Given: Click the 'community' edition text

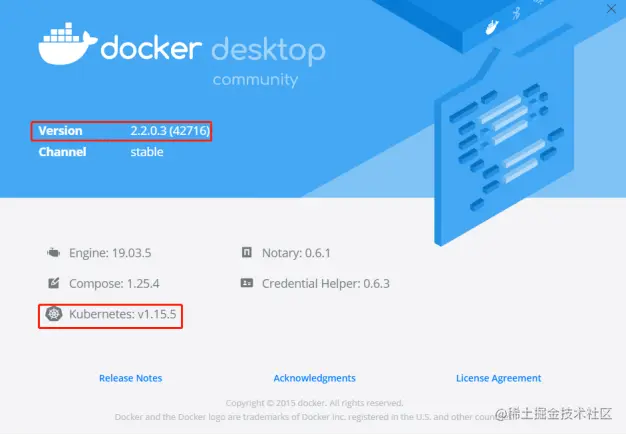Looking at the screenshot, I should pos(256,80).
